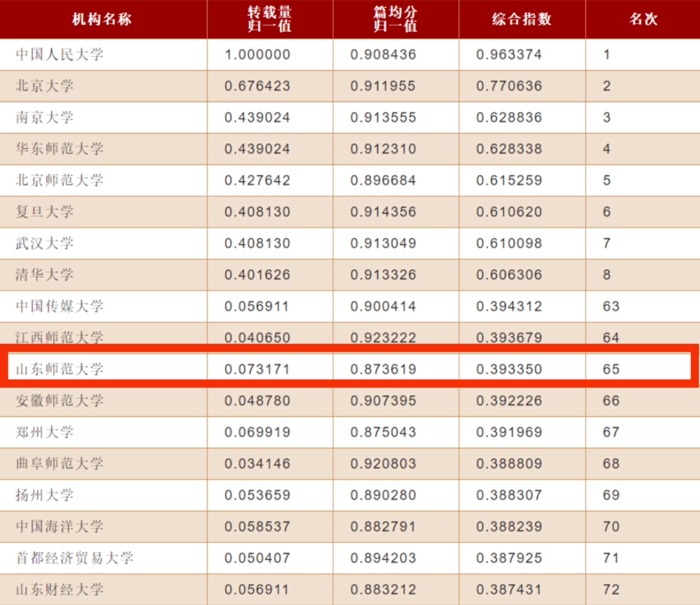Click the 转载量归一值 column header
The width and height of the screenshot is (700, 605).
(270, 19)
